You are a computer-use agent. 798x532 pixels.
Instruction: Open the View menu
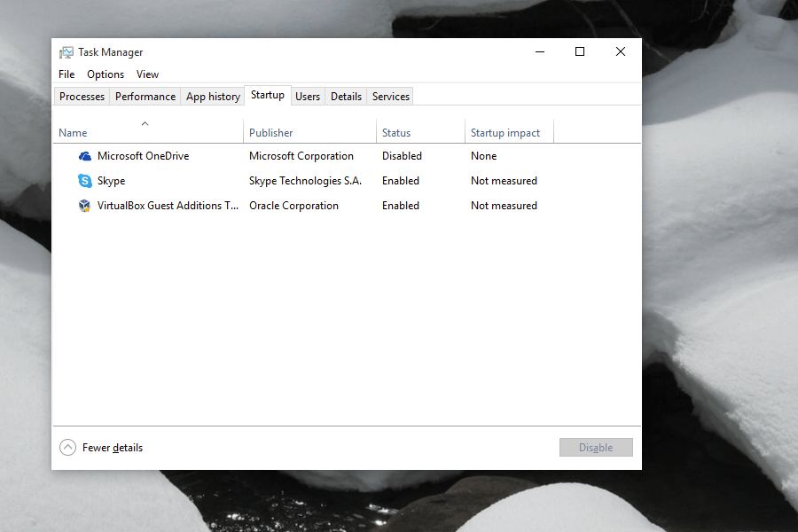pos(147,74)
